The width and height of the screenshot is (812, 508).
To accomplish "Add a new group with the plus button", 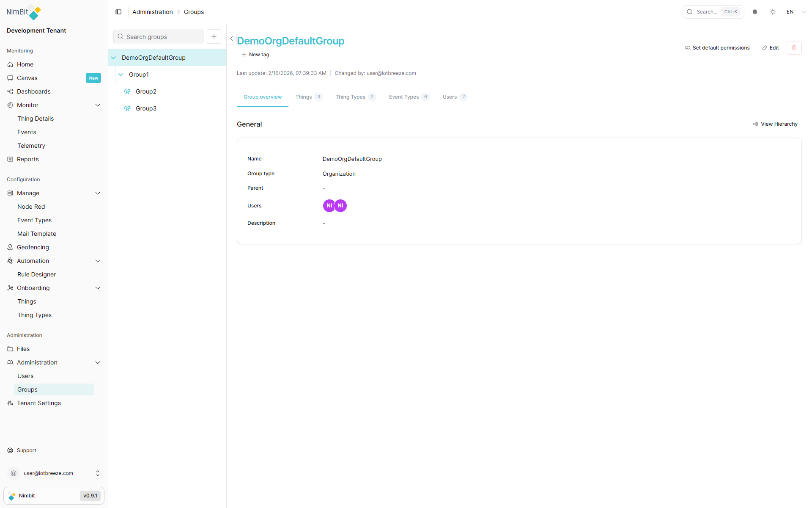I will (214, 37).
